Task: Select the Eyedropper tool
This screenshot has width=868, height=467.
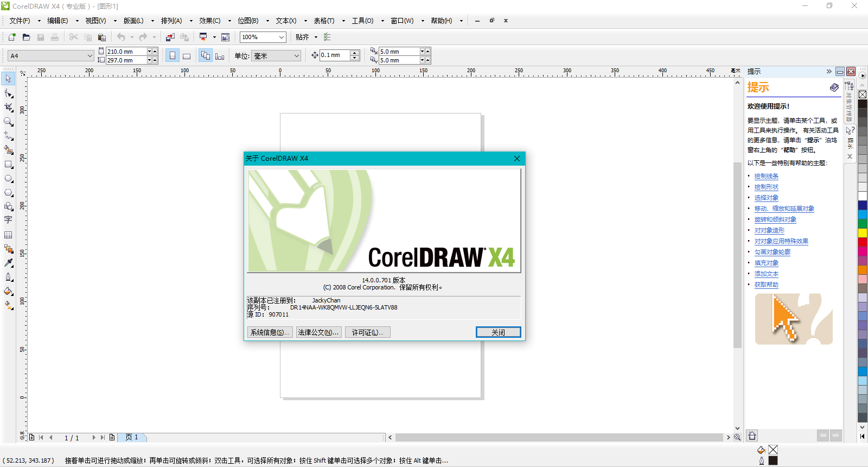Action: click(8, 263)
